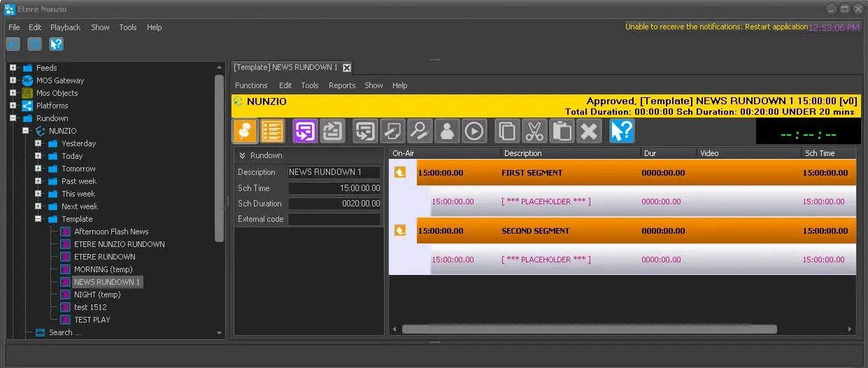Click the context help cursor icon in rundown toolbar
The image size is (868, 368).
(622, 131)
